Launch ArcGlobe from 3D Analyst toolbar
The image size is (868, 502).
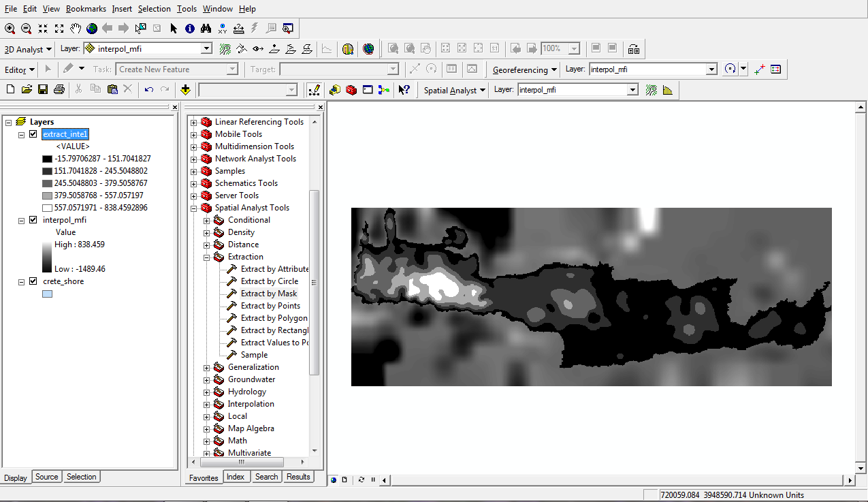click(368, 49)
